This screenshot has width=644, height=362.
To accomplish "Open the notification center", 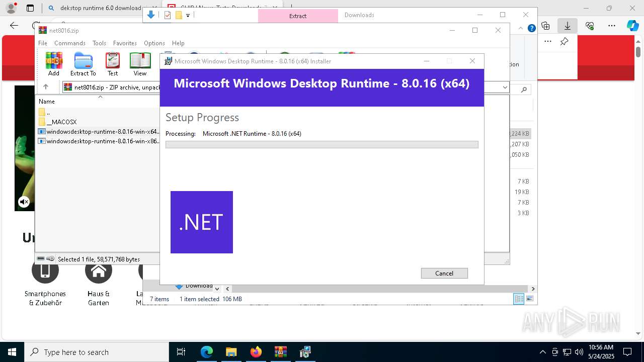I will (x=627, y=352).
